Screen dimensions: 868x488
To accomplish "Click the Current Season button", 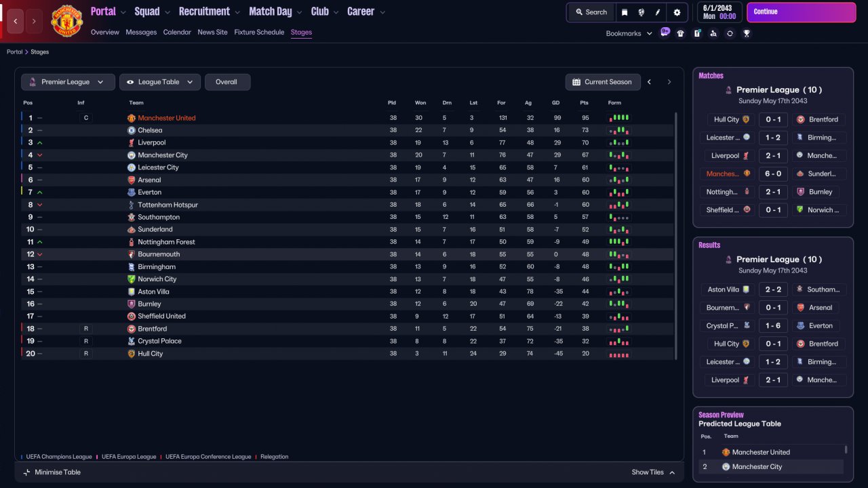I will 602,82.
